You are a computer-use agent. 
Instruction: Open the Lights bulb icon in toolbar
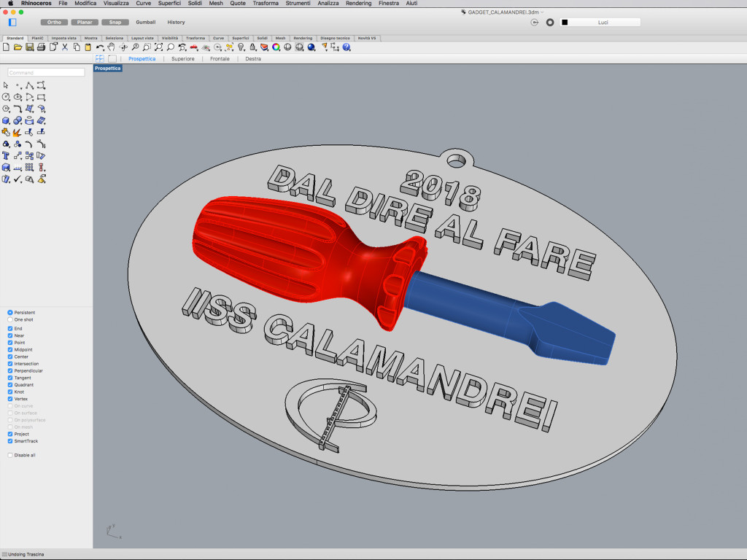click(x=241, y=47)
